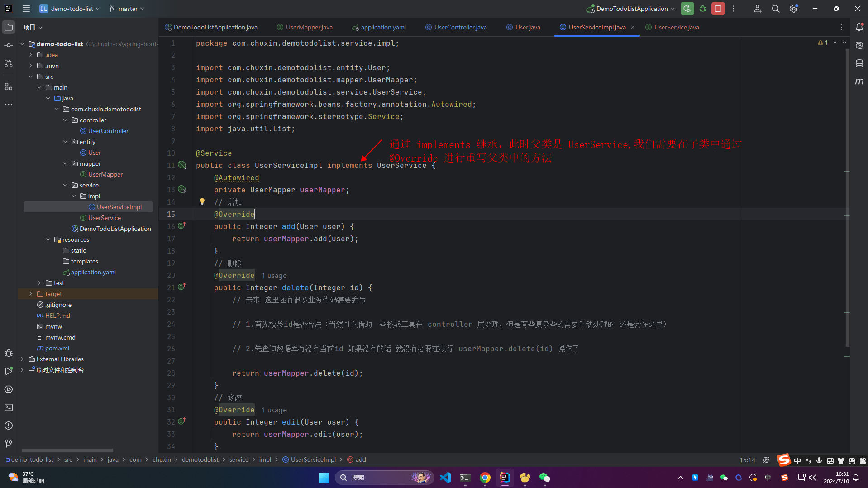The image size is (868, 488).
Task: Expand External Libraries node
Action: (22, 359)
